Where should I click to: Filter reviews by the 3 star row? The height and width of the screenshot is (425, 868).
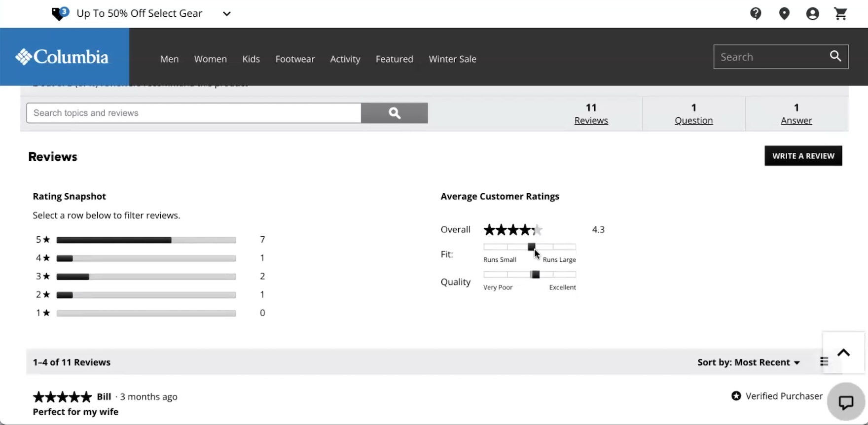(146, 277)
